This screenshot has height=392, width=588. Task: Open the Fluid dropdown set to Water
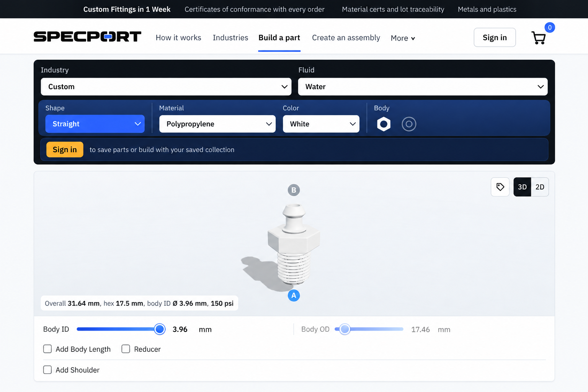point(423,87)
